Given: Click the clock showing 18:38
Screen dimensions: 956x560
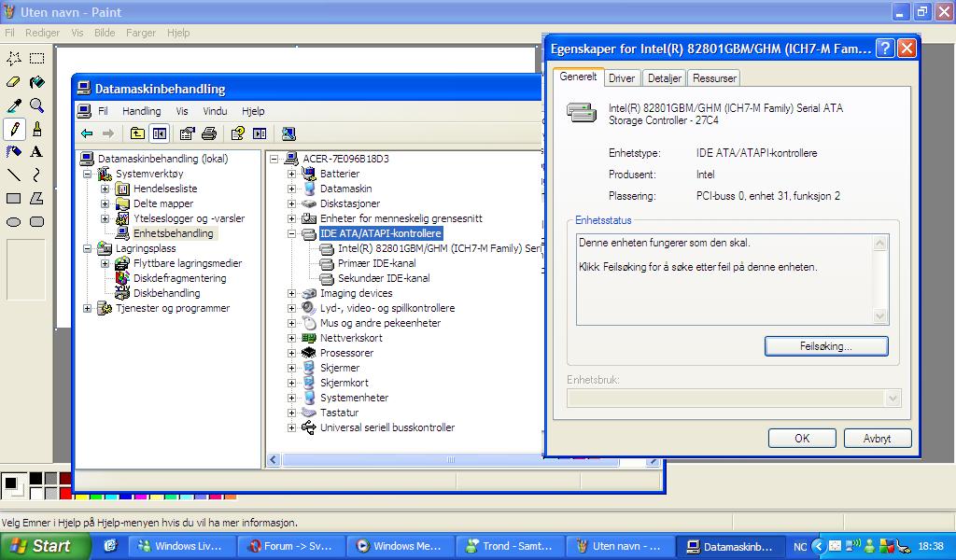Looking at the screenshot, I should click(x=931, y=547).
